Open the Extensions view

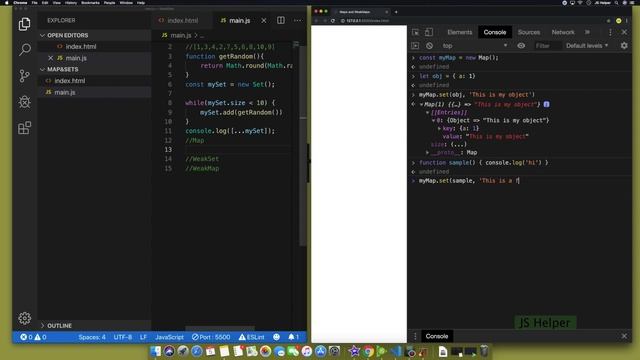point(24,128)
